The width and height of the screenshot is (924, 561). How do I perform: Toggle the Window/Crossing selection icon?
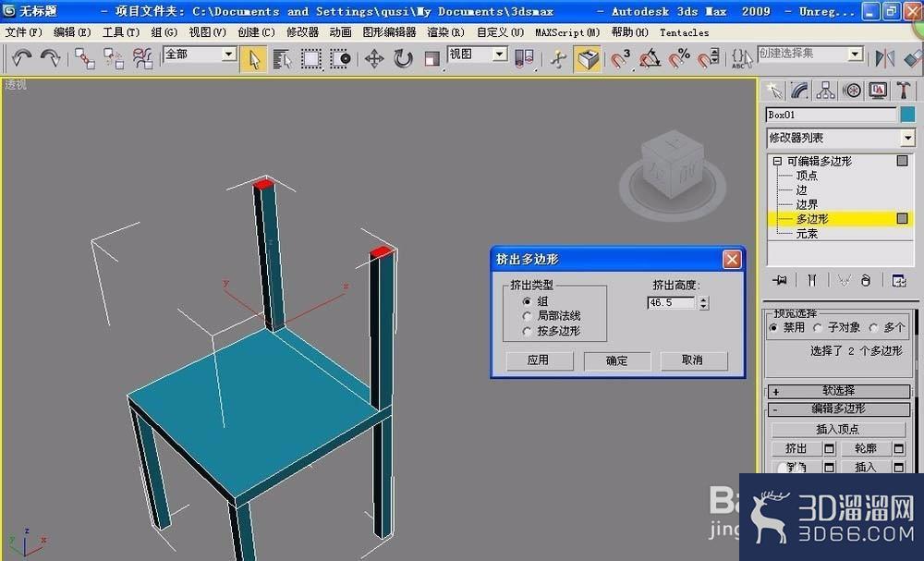(x=340, y=58)
